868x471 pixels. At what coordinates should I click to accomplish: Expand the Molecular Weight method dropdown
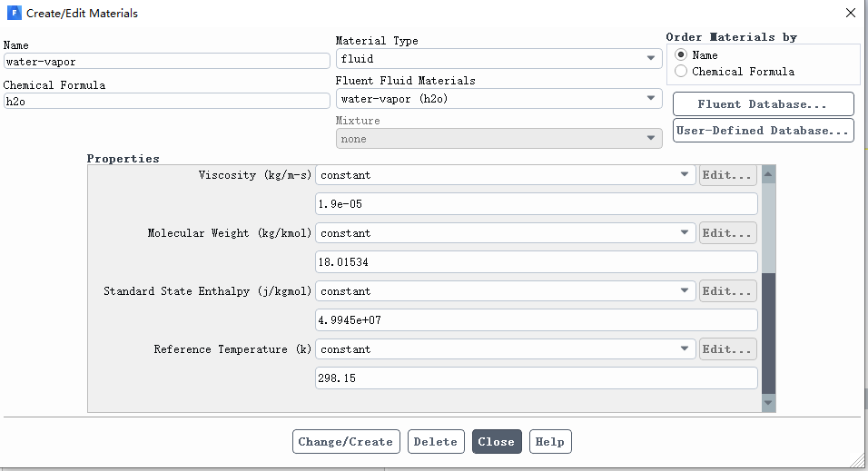506,233
